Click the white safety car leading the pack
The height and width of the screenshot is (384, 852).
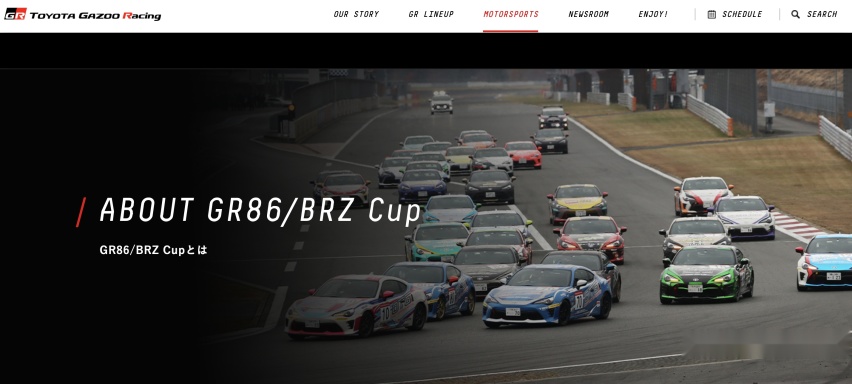click(441, 102)
